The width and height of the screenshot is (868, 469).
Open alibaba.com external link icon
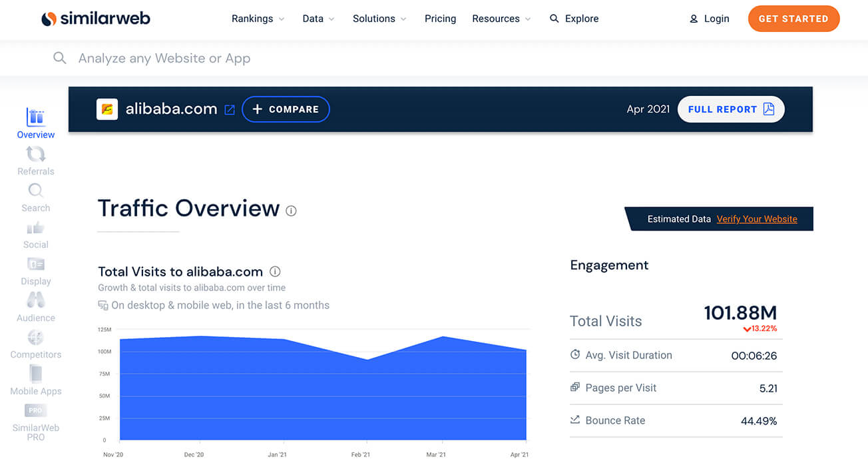coord(230,110)
